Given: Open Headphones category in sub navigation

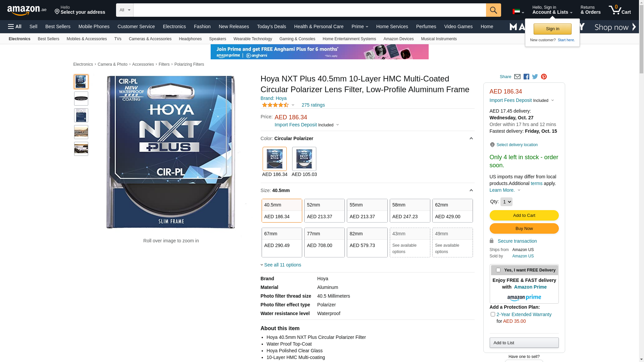Looking at the screenshot, I should coord(190,39).
